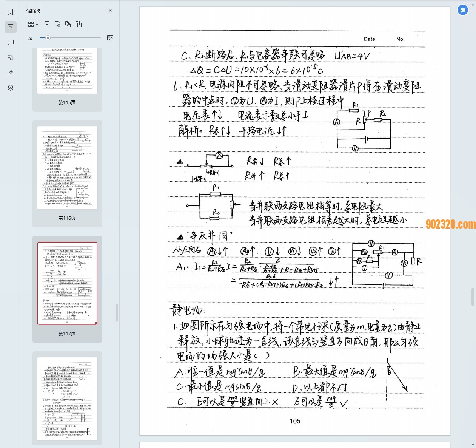Click the blue floating tool button top-right
Screen dimensions: 476x448
point(462,10)
